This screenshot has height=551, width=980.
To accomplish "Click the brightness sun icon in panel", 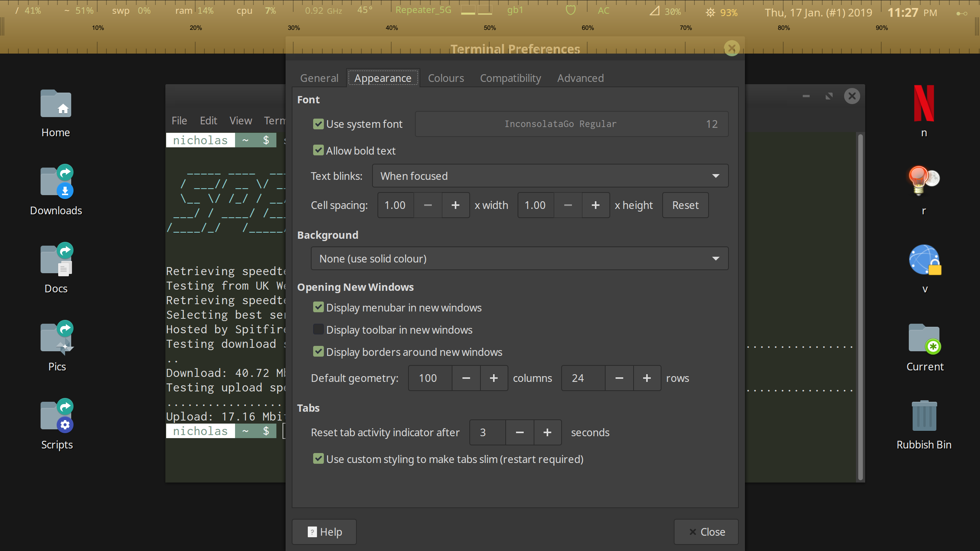I will (x=710, y=12).
